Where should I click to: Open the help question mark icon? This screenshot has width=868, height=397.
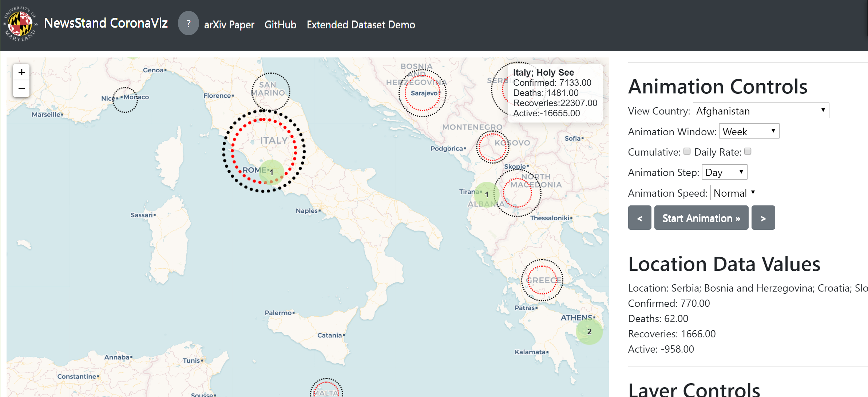(188, 24)
